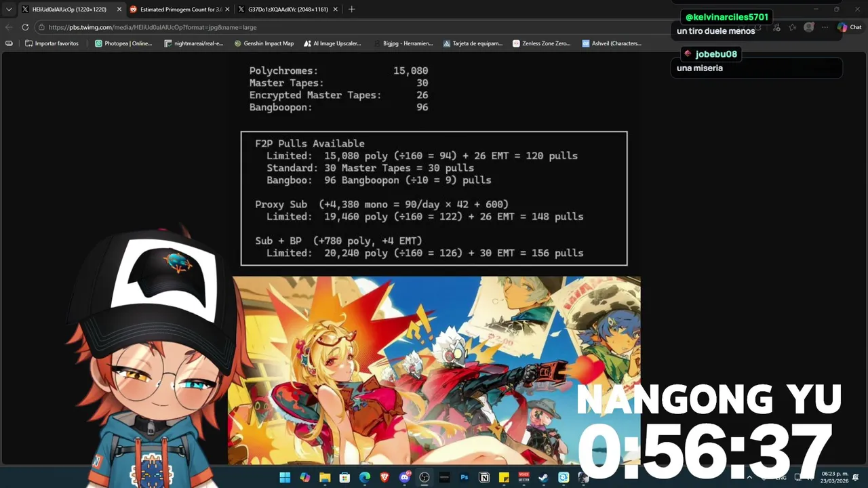Viewport: 868px width, 488px height.
Task: Open Importar favoritos bookmark
Action: click(52, 43)
